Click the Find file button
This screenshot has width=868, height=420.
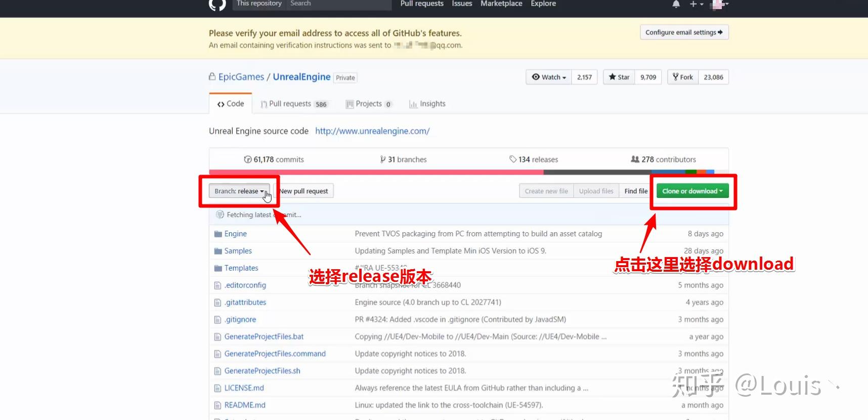click(636, 191)
